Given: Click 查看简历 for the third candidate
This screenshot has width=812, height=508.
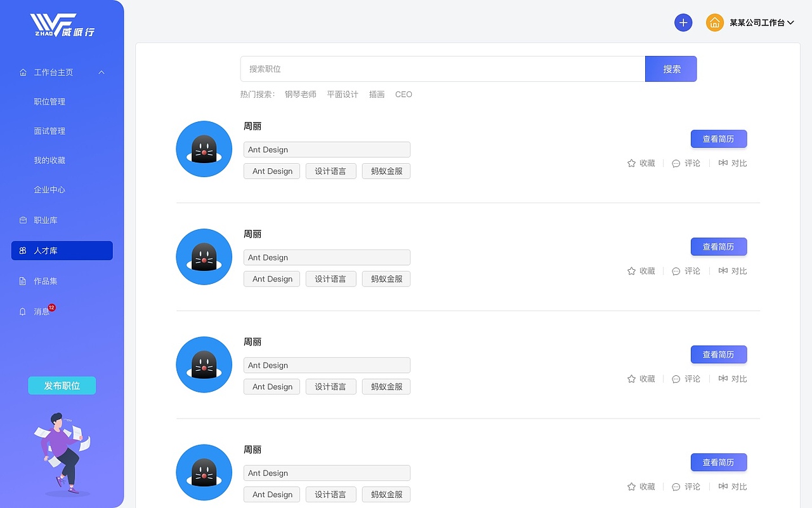Looking at the screenshot, I should coord(719,355).
